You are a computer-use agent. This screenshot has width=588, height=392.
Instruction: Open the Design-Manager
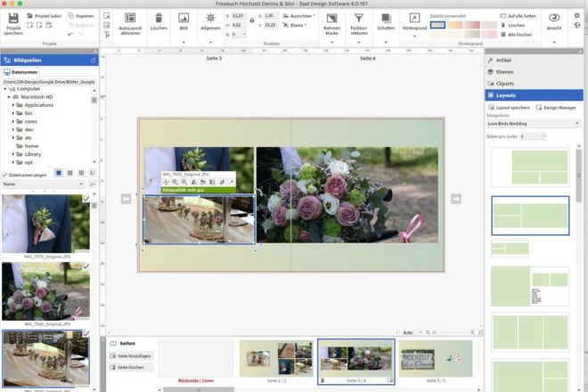[x=556, y=108]
